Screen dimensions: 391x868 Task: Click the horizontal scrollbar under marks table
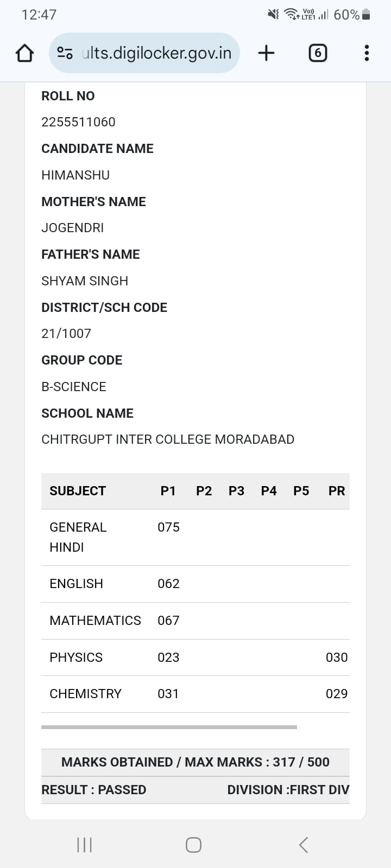169,727
